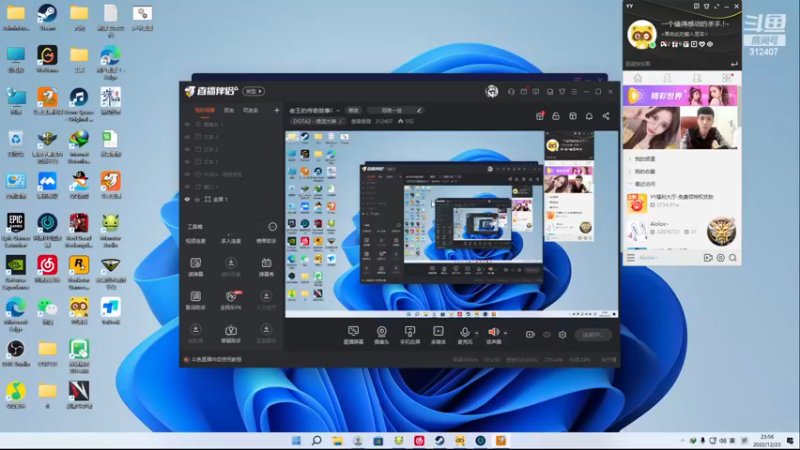Open the mail icon with red dot
Viewport: 800px width, 450px height.
coord(524,92)
